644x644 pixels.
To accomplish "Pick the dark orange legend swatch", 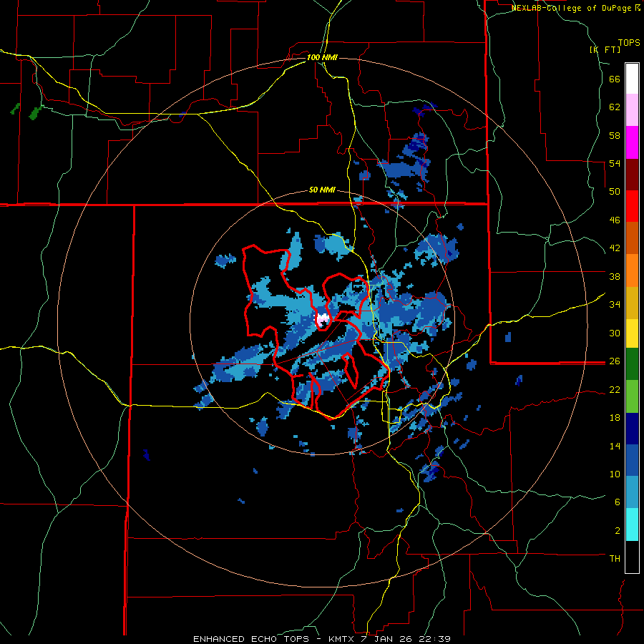I will click(x=632, y=238).
